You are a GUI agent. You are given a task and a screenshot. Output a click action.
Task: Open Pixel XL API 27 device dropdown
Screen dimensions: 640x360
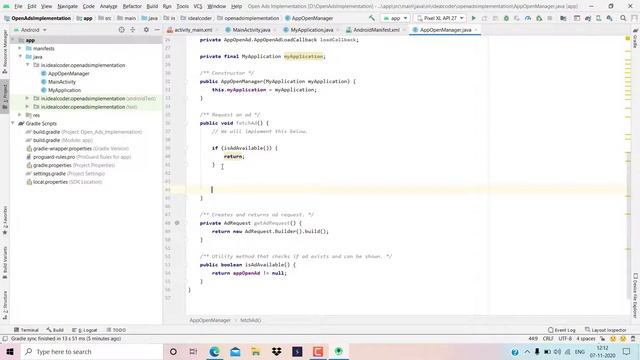pos(440,18)
